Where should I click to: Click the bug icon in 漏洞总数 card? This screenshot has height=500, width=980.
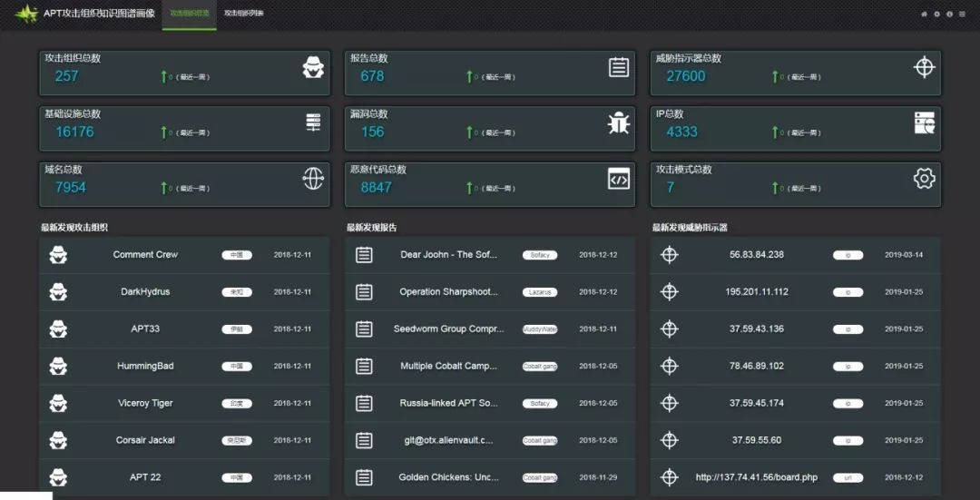(619, 123)
